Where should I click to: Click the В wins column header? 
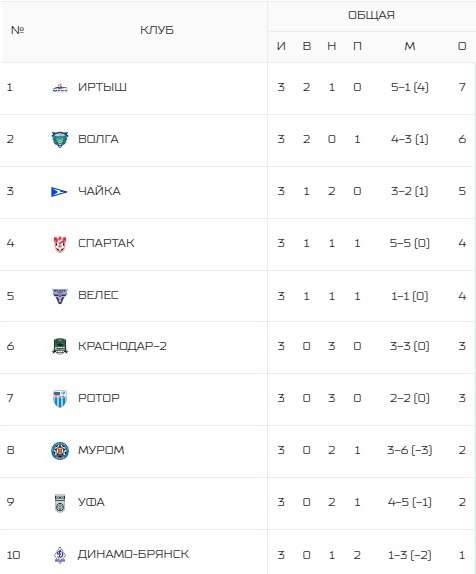click(x=307, y=46)
